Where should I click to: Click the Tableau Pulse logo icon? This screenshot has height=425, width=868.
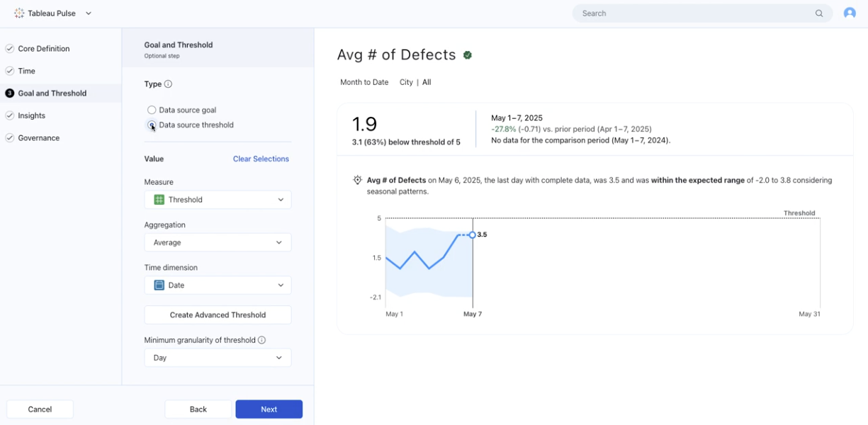point(19,13)
